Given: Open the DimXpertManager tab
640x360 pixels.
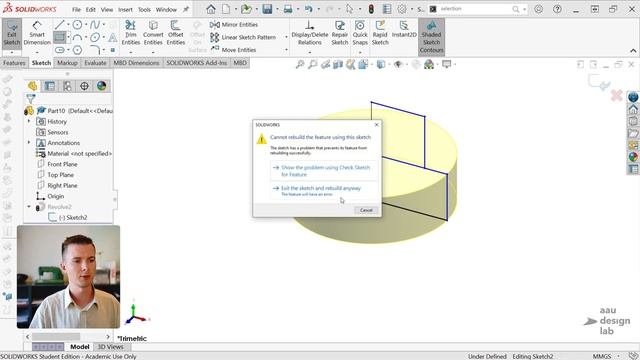Looking at the screenshot, I should point(84,86).
